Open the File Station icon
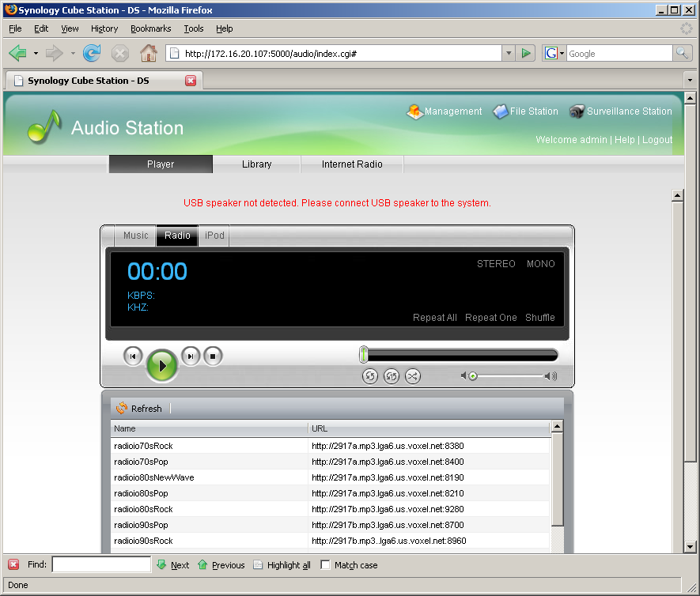 [501, 111]
